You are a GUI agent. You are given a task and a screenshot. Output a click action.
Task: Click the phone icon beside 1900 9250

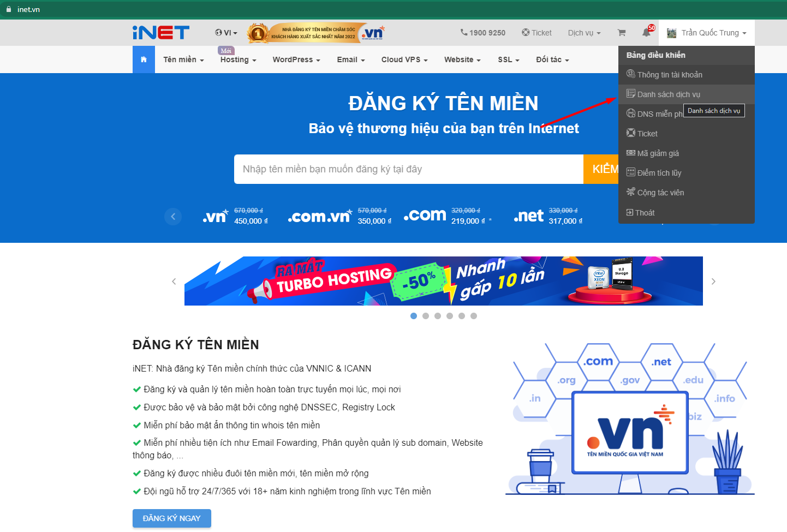coord(463,33)
